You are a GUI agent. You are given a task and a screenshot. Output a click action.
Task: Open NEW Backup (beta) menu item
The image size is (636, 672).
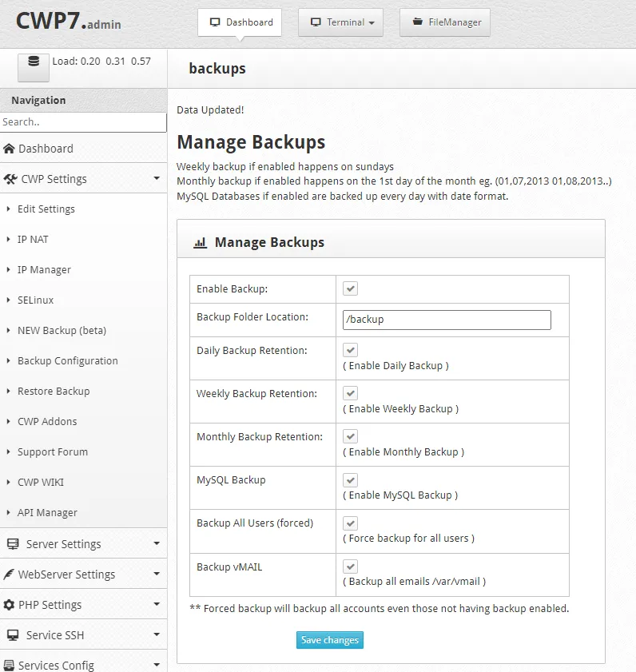(62, 331)
